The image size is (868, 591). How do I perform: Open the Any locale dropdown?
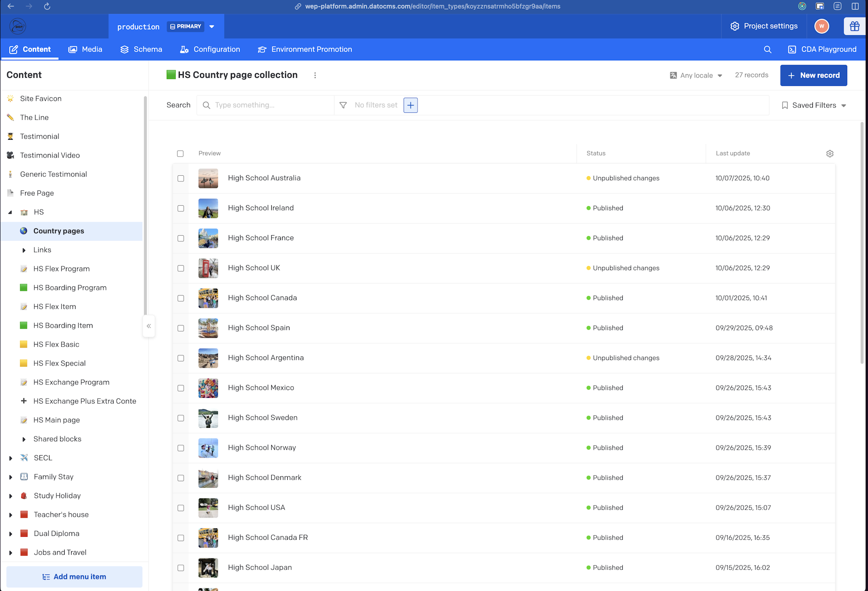[x=696, y=75]
